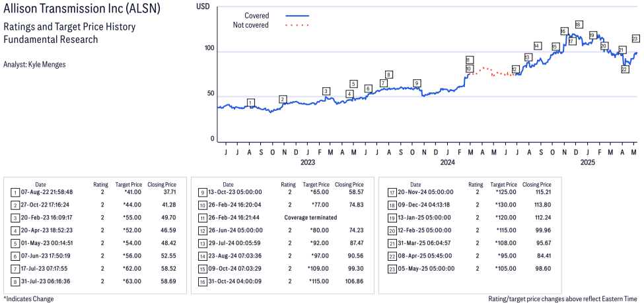644x303 pixels.
Task: Click the '*Indicates Change' footnote
Action: [28, 299]
